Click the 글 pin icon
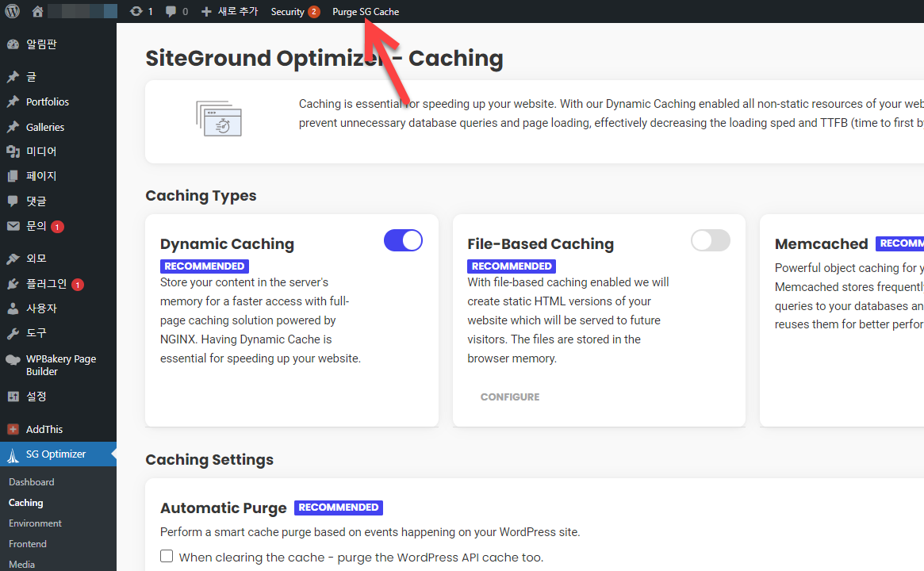 (x=13, y=77)
